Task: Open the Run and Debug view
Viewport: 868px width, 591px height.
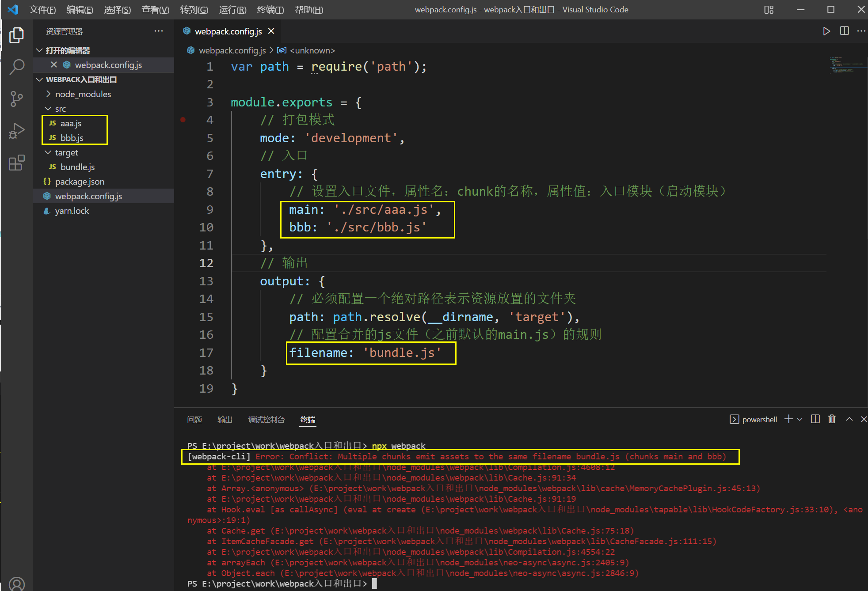Action: pos(16,131)
